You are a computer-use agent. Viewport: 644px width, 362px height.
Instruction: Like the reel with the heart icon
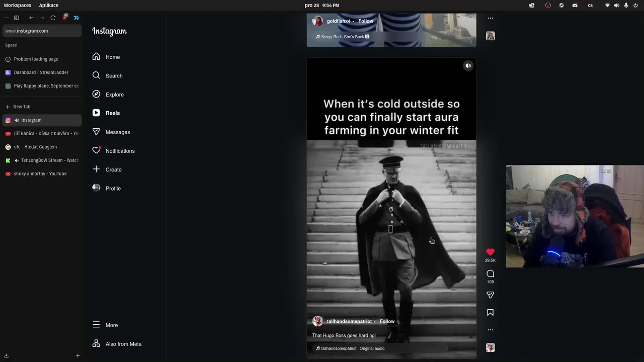click(490, 252)
